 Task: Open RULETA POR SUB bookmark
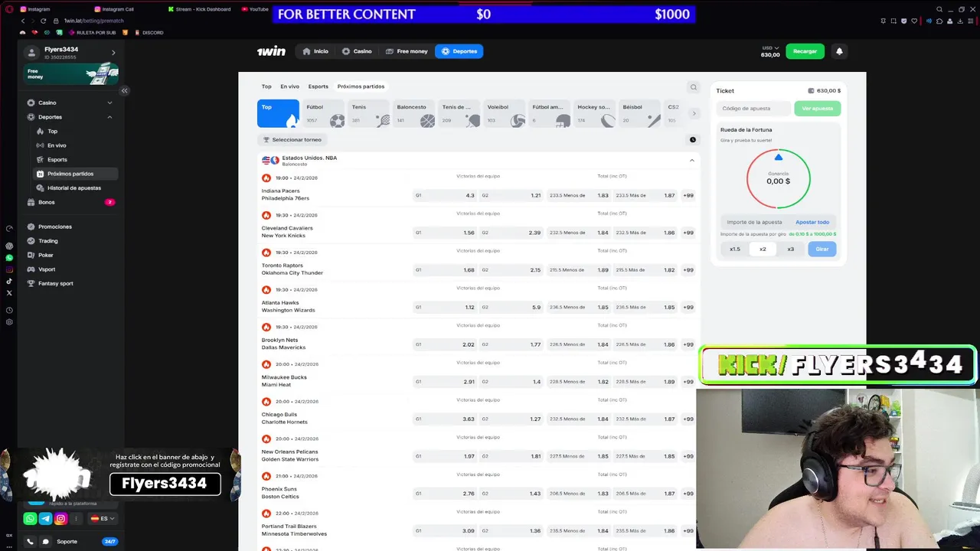pos(93,33)
